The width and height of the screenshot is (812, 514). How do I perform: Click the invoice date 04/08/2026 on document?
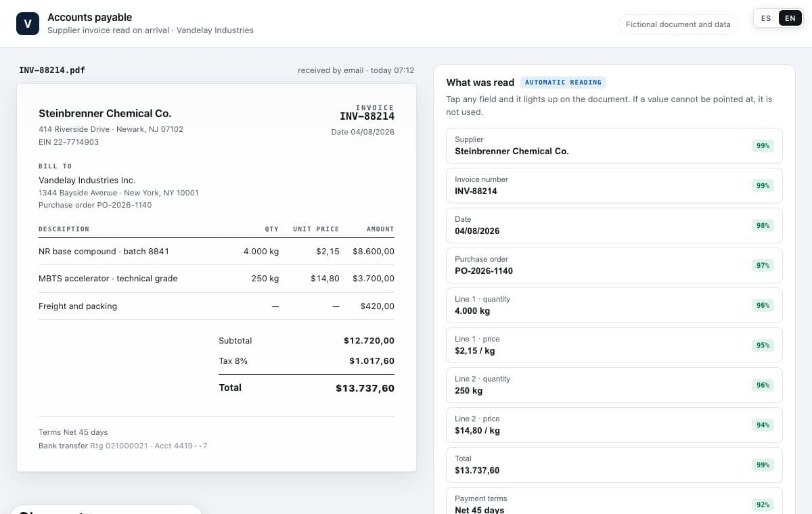pos(363,132)
